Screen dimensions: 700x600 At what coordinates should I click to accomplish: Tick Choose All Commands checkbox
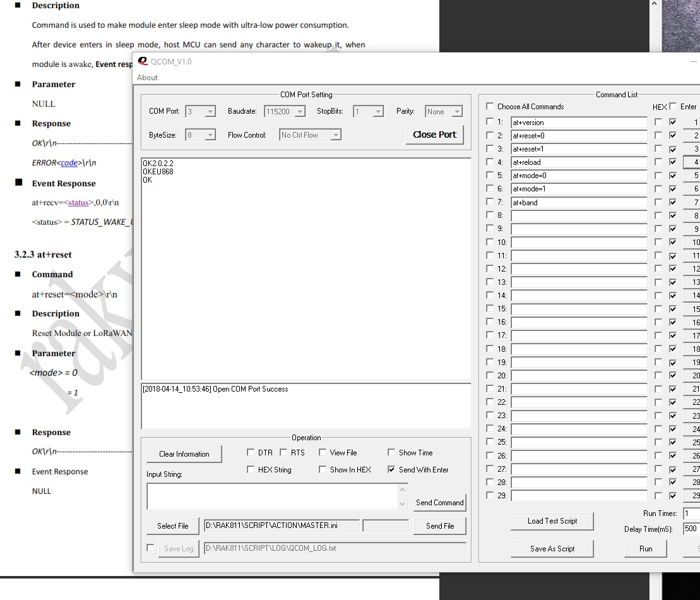pyautogui.click(x=490, y=107)
